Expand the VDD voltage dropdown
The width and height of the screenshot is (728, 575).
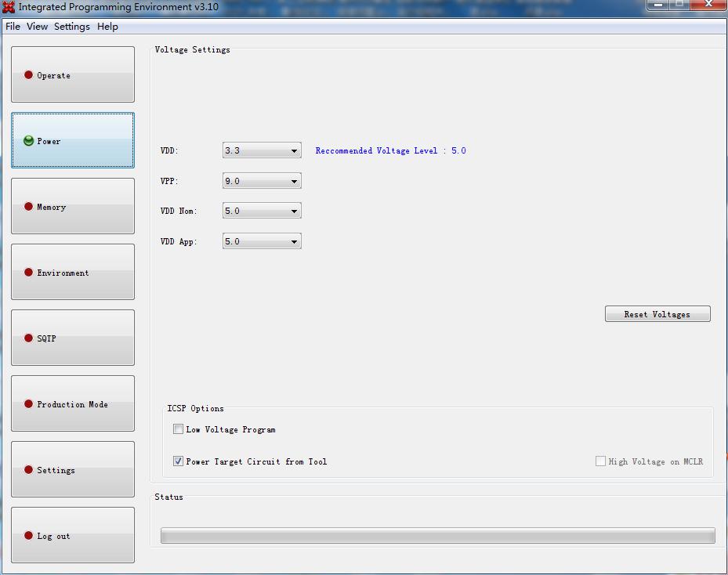click(262, 150)
